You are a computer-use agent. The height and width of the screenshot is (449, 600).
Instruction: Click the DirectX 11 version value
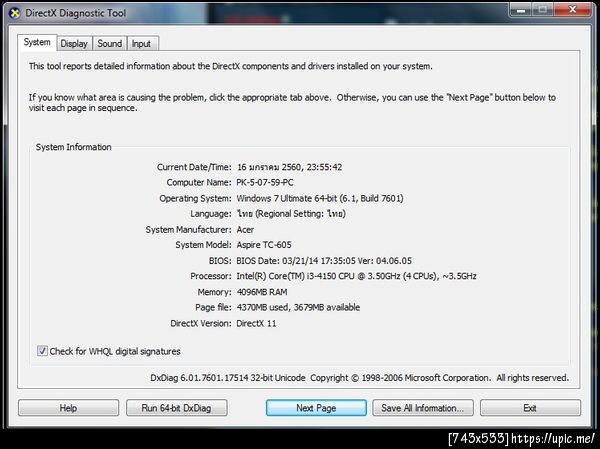256,323
